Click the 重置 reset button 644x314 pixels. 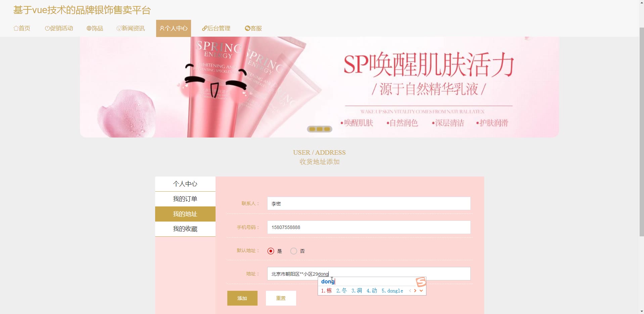click(281, 298)
